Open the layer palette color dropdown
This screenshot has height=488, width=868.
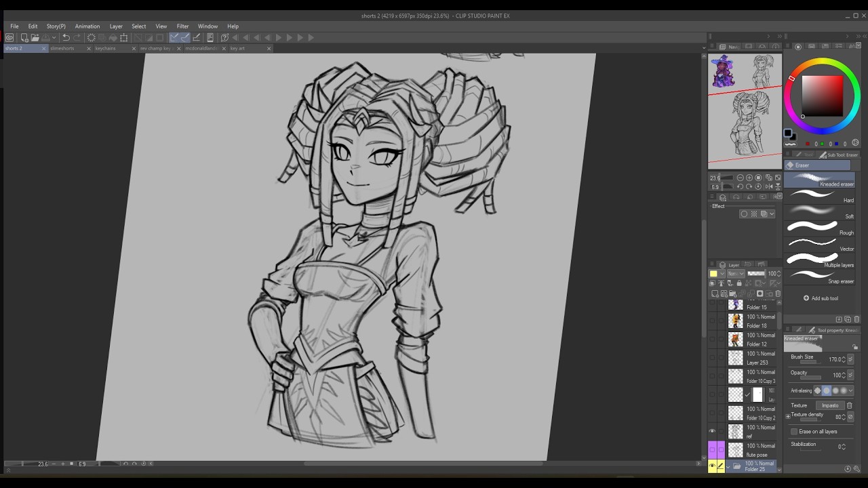point(722,273)
